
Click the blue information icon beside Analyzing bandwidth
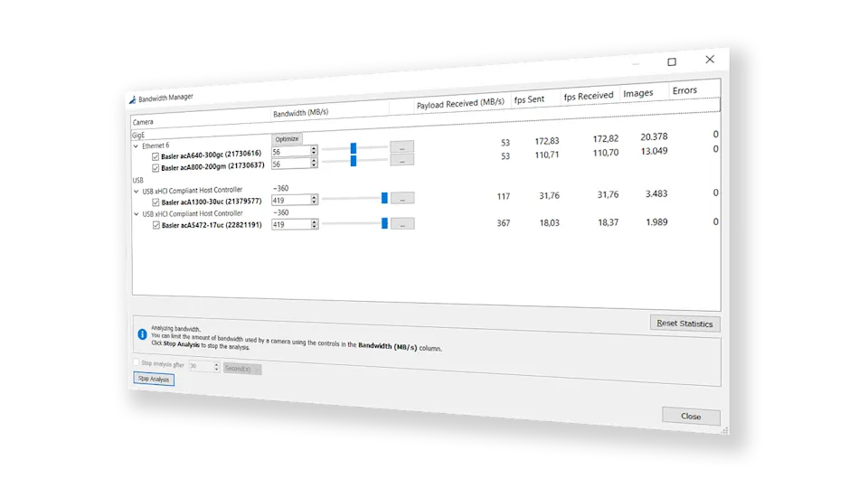click(x=142, y=334)
